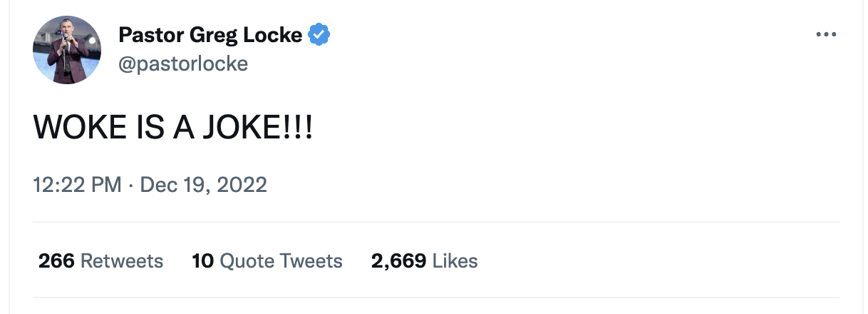Click the display name Pastor Greg Locke
The width and height of the screenshot is (868, 314).
(x=210, y=34)
